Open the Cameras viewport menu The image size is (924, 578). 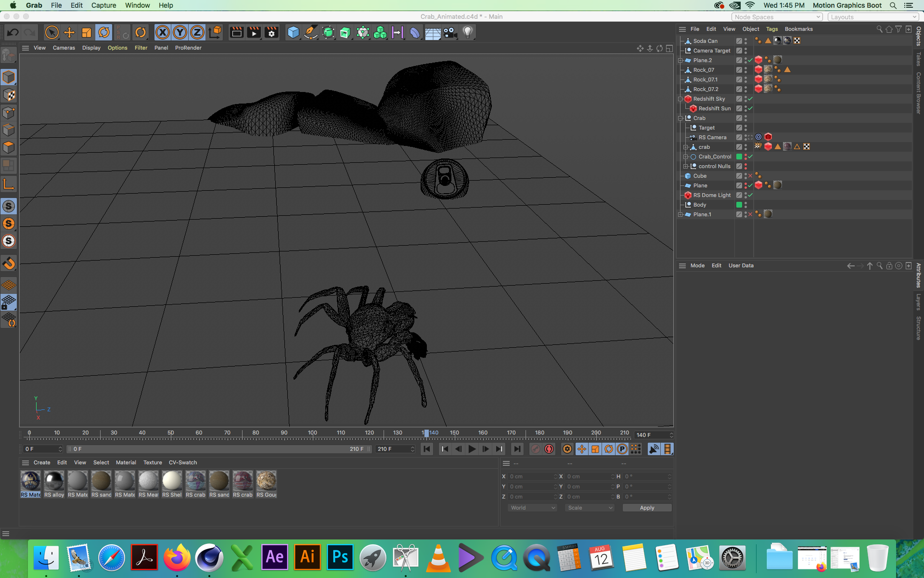tap(64, 48)
